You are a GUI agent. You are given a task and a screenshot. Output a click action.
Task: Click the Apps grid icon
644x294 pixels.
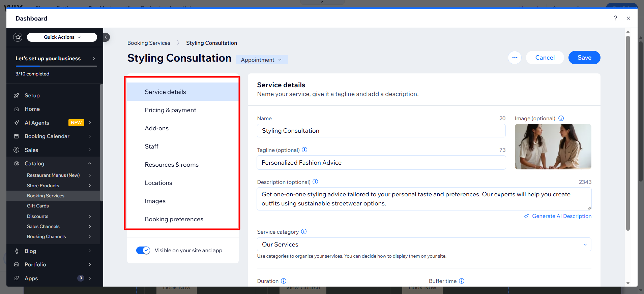pos(17,278)
